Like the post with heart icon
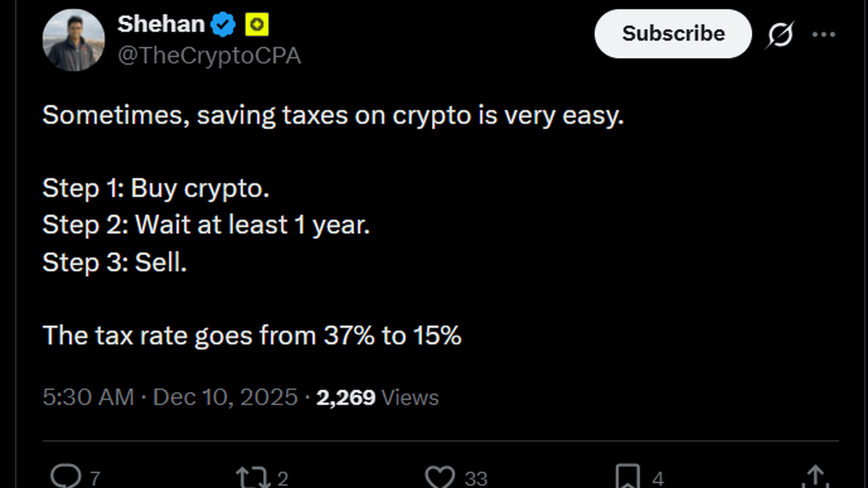The image size is (868, 488). [440, 477]
